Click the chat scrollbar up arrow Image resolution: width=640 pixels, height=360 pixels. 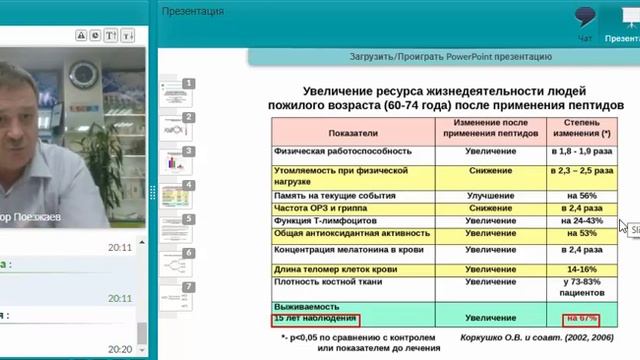(142, 242)
